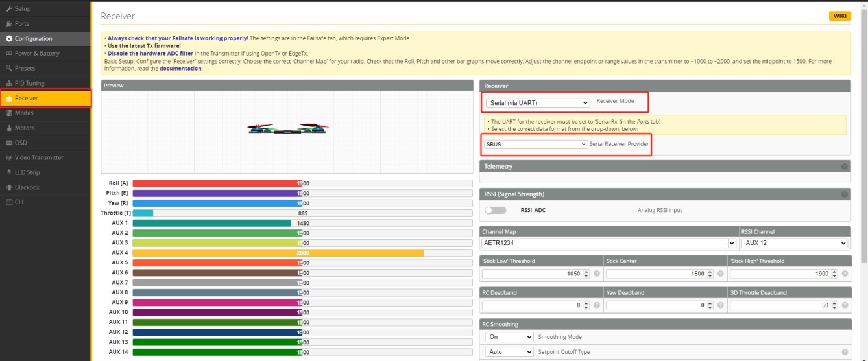Click the Ports plug icon in sidebar
Viewport: 868px width, 361px height.
[9, 24]
